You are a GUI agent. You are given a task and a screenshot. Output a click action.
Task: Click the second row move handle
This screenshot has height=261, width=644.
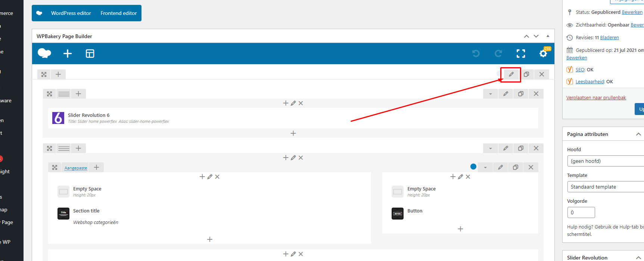pyautogui.click(x=50, y=148)
